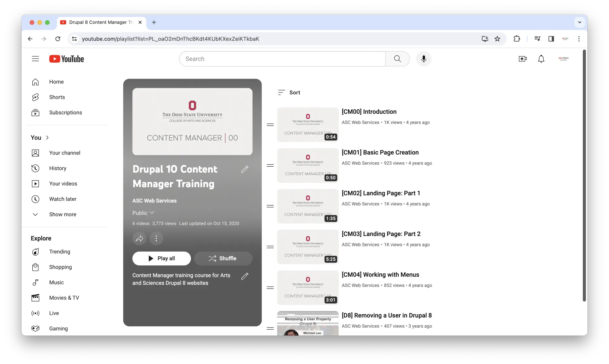Viewport: 609px width, 364px height.
Task: Click the CM00 thumbnail showing 0:54
Action: pos(308,125)
